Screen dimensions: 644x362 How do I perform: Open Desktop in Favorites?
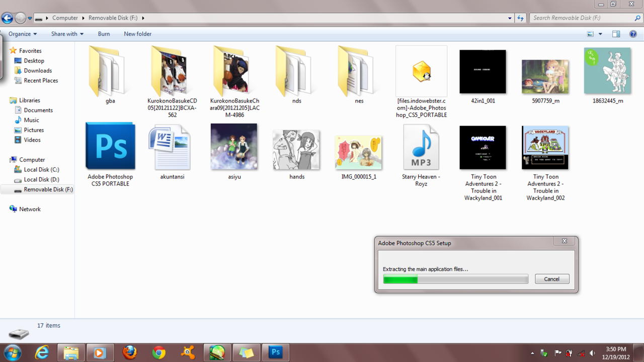point(34,61)
